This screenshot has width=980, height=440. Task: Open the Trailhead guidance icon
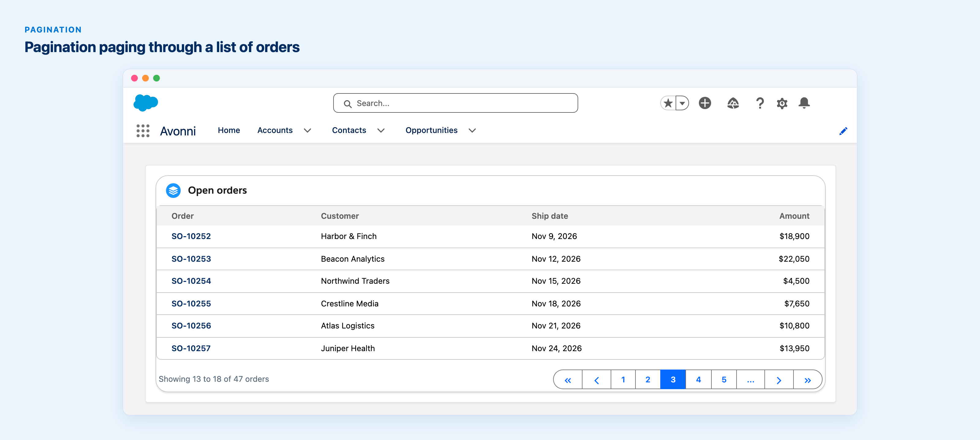(733, 103)
